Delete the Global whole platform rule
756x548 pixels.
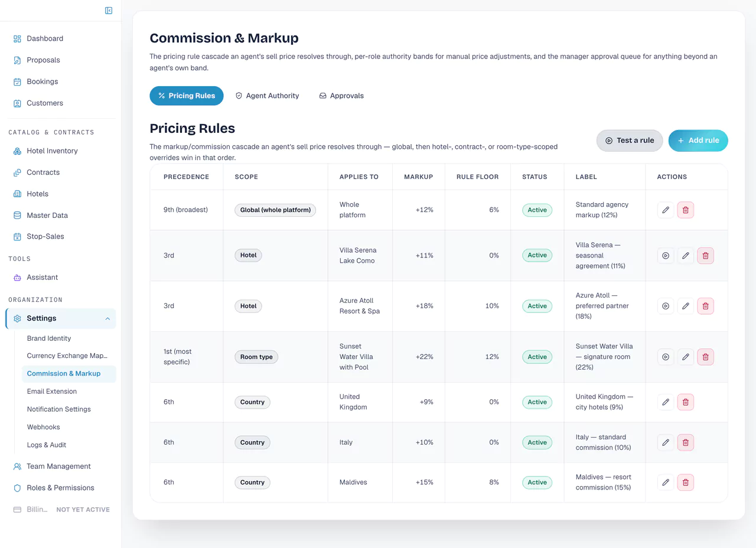coord(686,210)
